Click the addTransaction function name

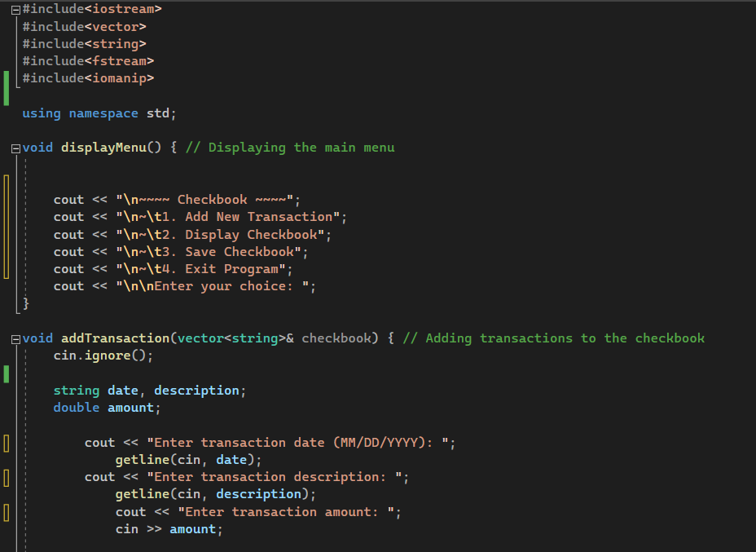pos(115,338)
